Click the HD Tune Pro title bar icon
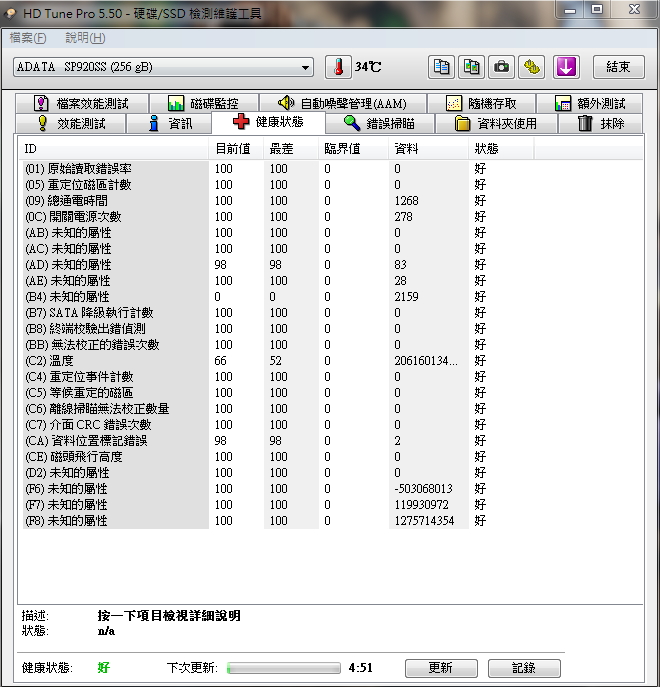Image resolution: width=660 pixels, height=687 pixels. [10, 14]
